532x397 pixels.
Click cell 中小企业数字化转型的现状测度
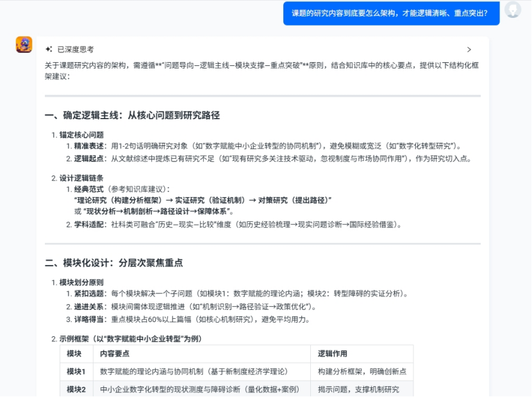pos(202,389)
